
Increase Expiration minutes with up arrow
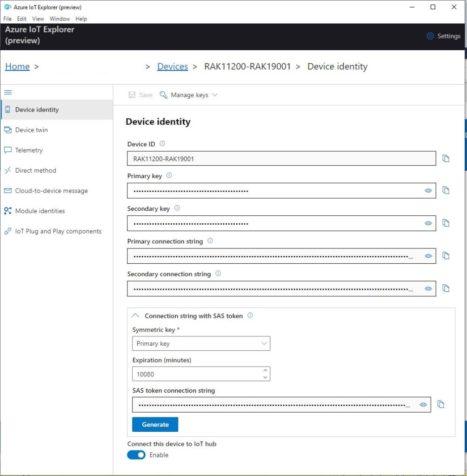pyautogui.click(x=265, y=371)
